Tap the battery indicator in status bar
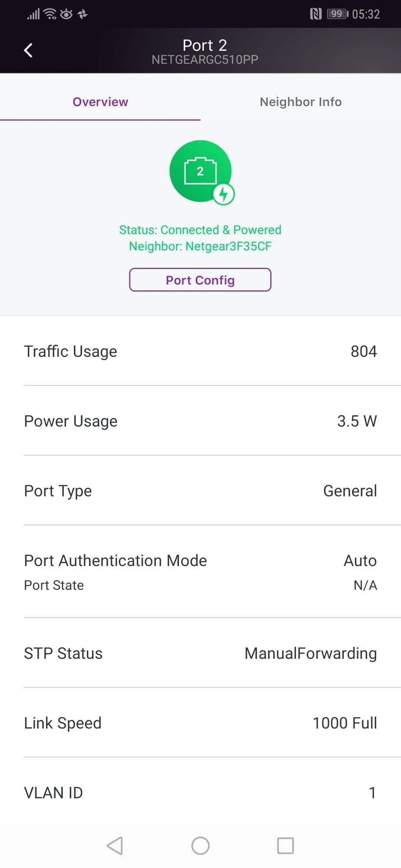This screenshot has height=868, width=401. click(338, 14)
